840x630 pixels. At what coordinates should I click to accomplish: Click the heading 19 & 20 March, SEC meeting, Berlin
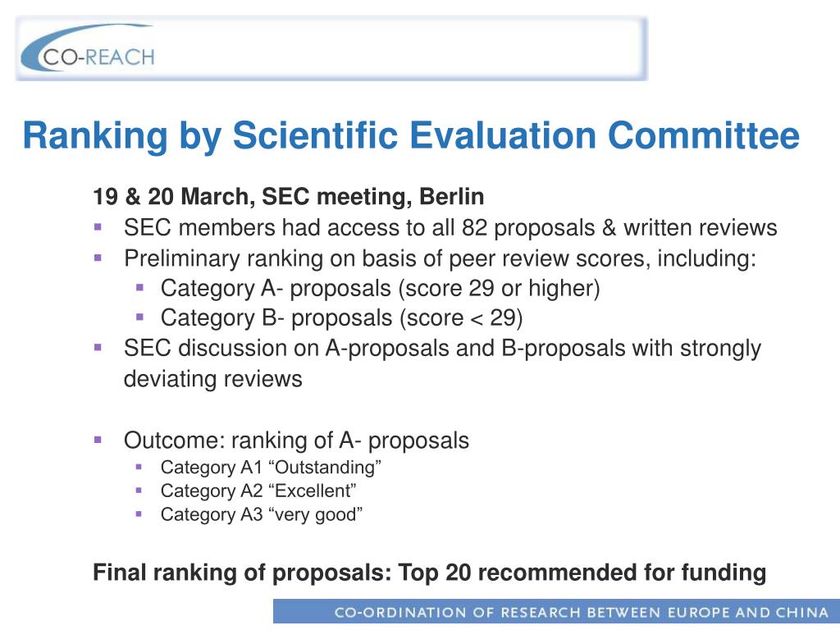(288, 197)
